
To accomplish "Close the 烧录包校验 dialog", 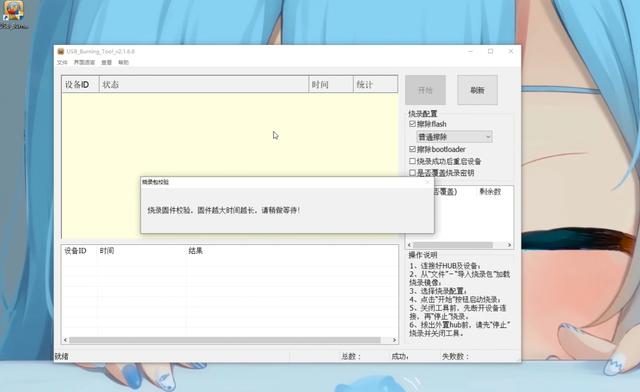I will (427, 182).
